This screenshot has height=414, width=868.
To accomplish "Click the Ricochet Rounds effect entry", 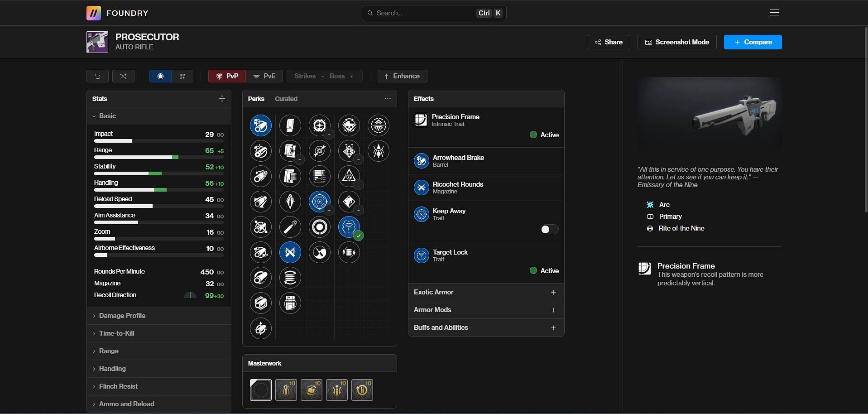I will (x=486, y=188).
